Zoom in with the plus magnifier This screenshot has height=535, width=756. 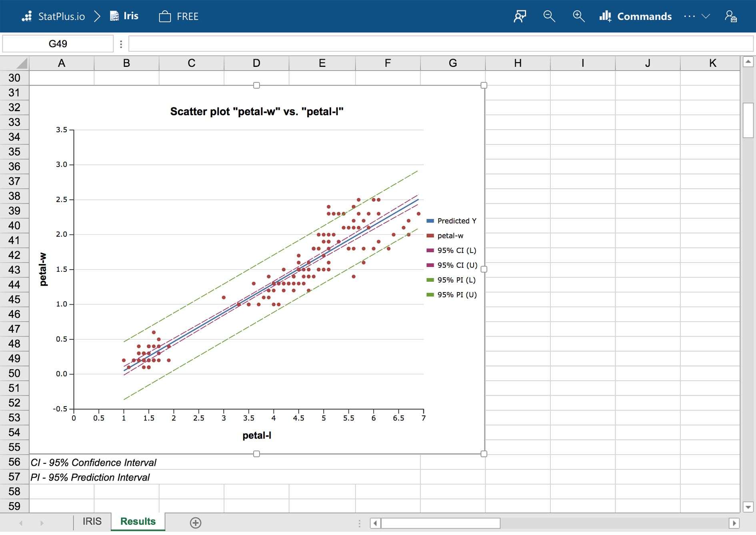point(578,16)
